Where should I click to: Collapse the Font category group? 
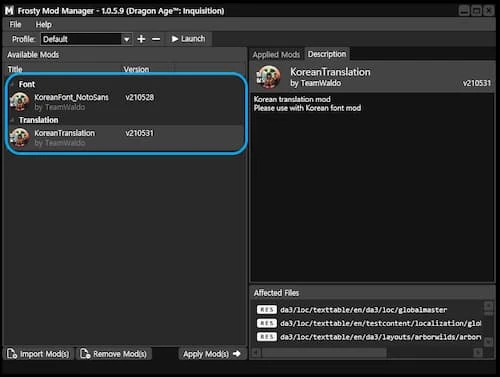click(12, 85)
